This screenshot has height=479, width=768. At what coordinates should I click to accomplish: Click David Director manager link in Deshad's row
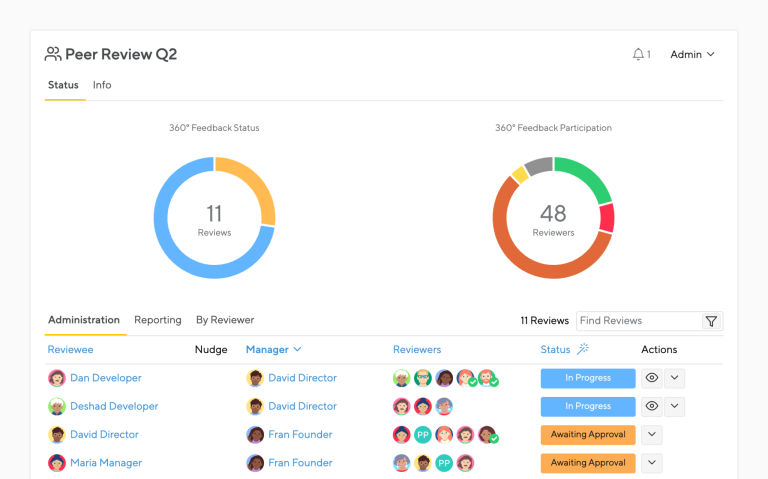(302, 407)
